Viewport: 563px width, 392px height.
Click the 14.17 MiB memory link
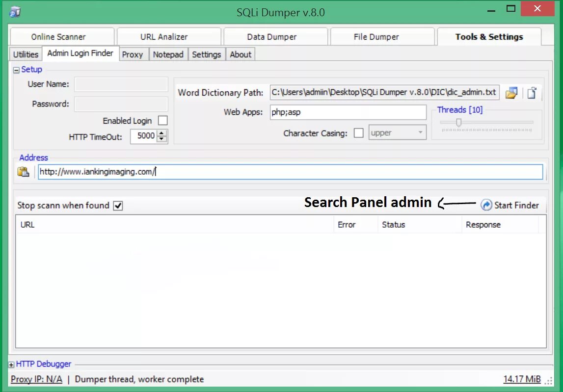coord(522,379)
